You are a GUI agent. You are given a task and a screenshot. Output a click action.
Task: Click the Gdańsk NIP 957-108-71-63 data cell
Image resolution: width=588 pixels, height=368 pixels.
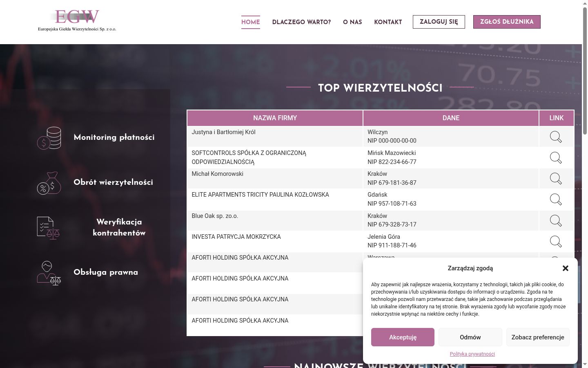point(451,199)
